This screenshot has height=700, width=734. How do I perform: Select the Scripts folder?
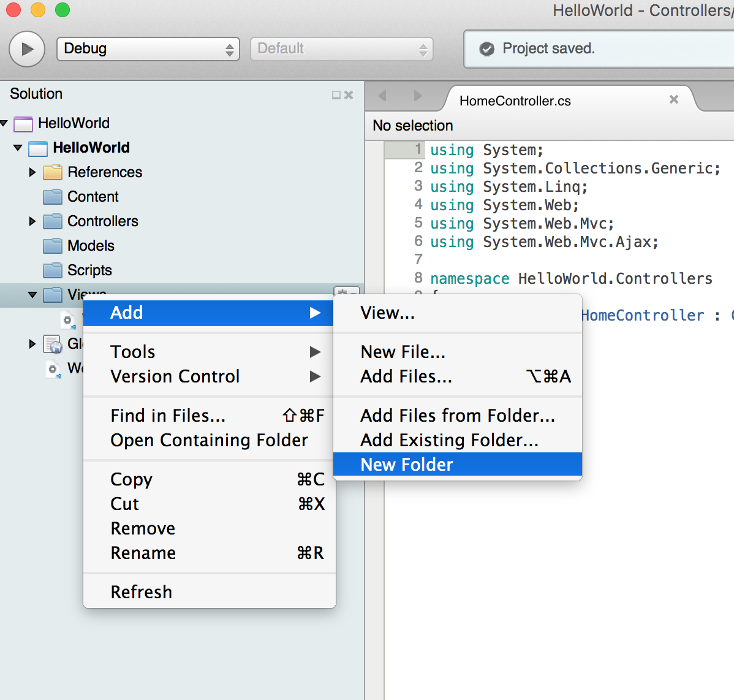tap(89, 270)
